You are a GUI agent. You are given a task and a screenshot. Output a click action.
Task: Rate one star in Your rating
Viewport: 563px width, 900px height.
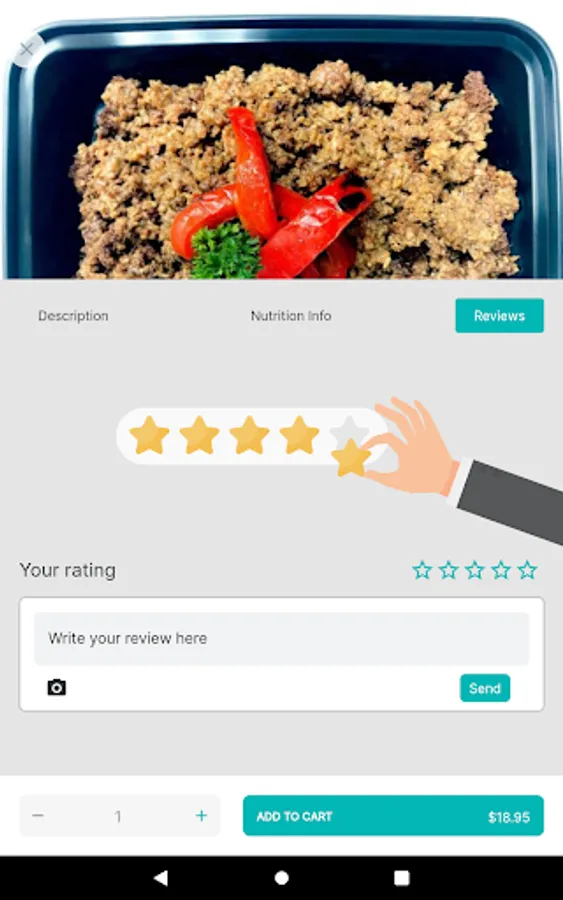422,570
